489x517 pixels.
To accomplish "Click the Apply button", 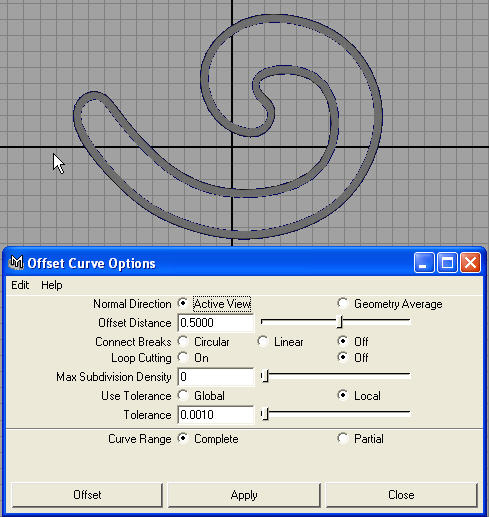I will [244, 495].
